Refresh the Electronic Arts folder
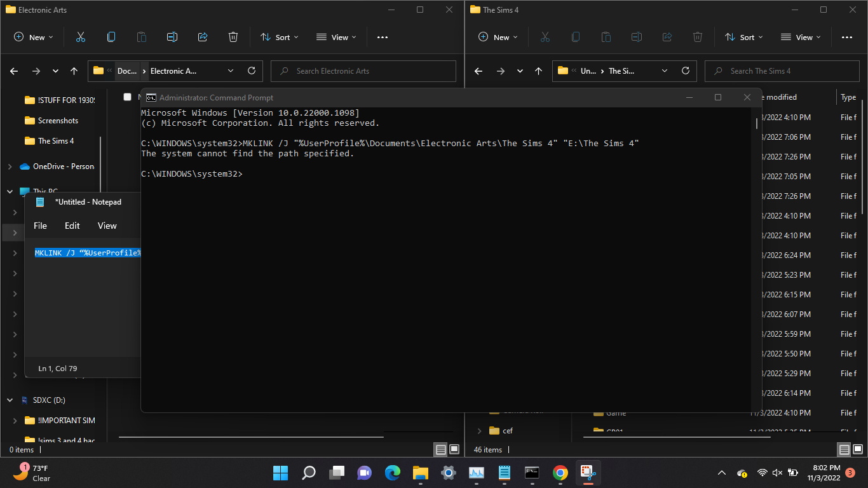 [x=252, y=71]
